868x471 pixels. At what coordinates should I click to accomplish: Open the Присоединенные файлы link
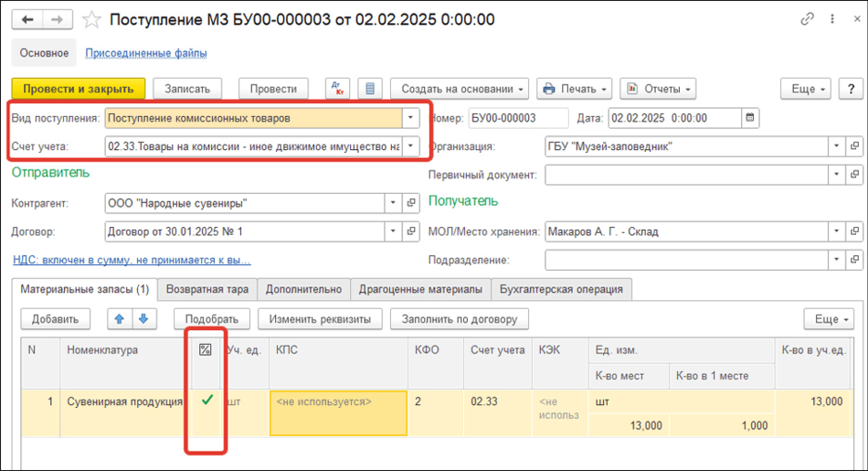[146, 53]
